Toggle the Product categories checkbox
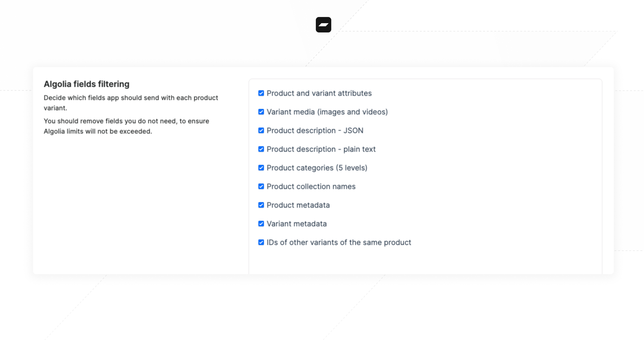644x340 pixels. tap(261, 168)
